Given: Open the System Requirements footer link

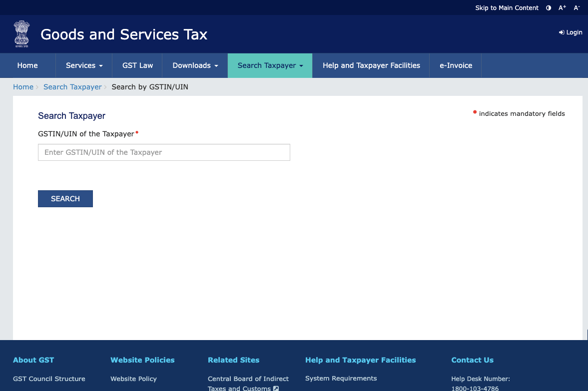Looking at the screenshot, I should pos(341,378).
